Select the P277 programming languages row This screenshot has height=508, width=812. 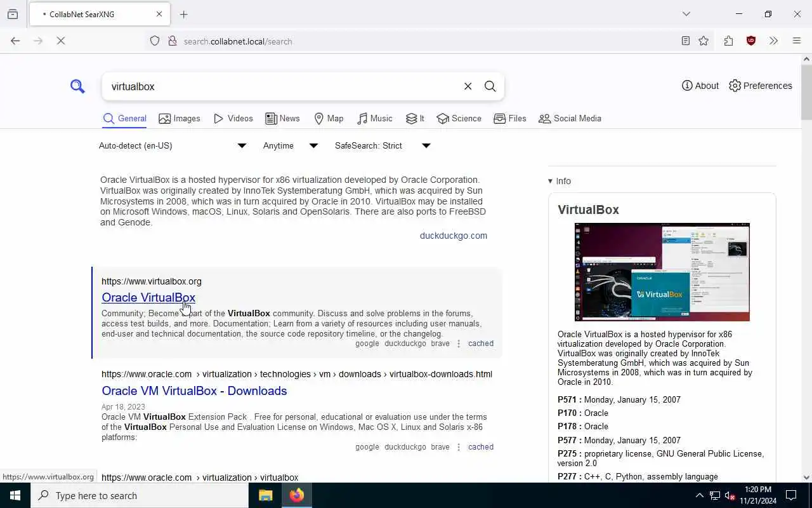coord(638,477)
